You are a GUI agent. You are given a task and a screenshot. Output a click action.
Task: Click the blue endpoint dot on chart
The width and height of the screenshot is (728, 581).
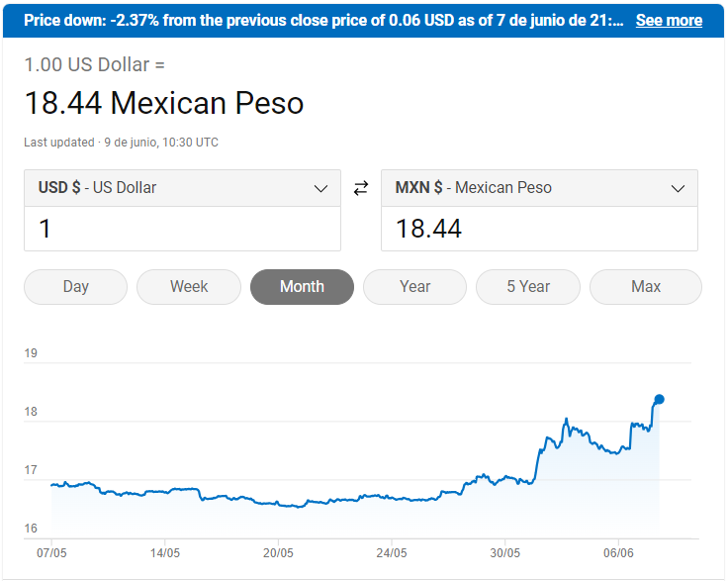coord(660,399)
